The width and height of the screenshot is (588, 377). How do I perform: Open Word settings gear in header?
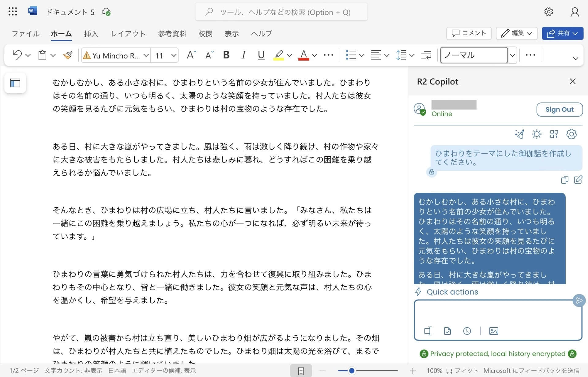(x=548, y=12)
